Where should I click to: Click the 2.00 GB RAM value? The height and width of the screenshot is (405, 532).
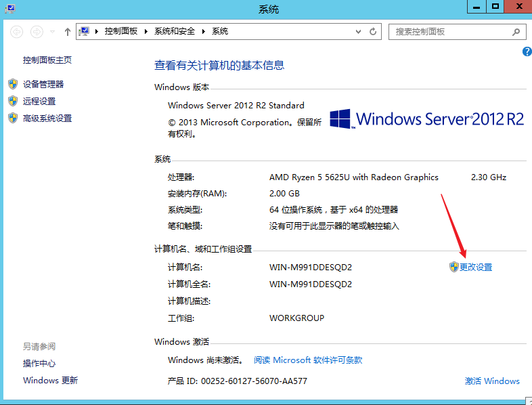[284, 194]
